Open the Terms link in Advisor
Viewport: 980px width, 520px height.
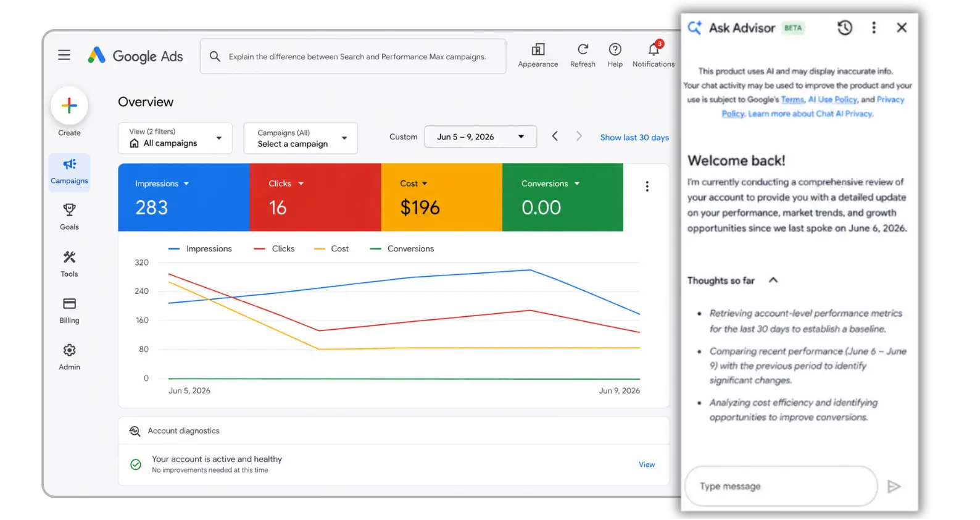pyautogui.click(x=792, y=99)
